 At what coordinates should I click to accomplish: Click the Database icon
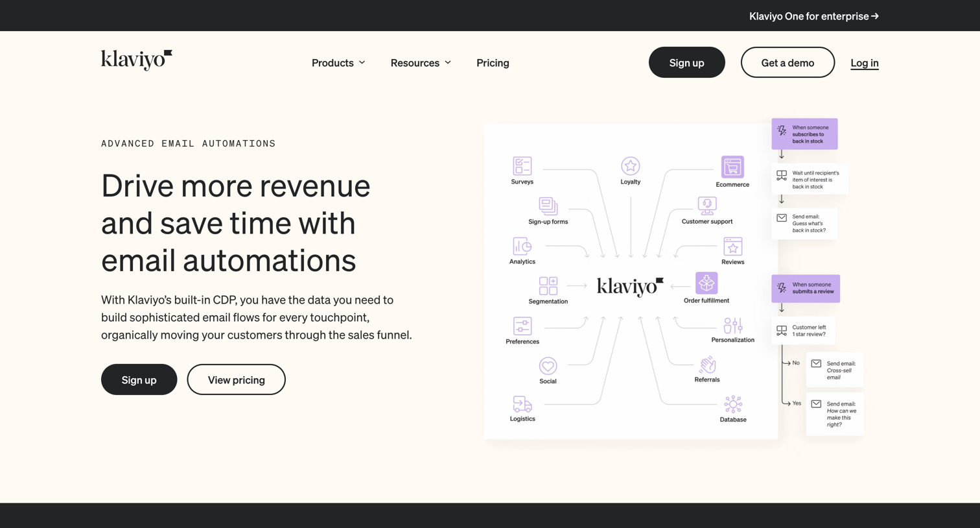[x=733, y=405]
